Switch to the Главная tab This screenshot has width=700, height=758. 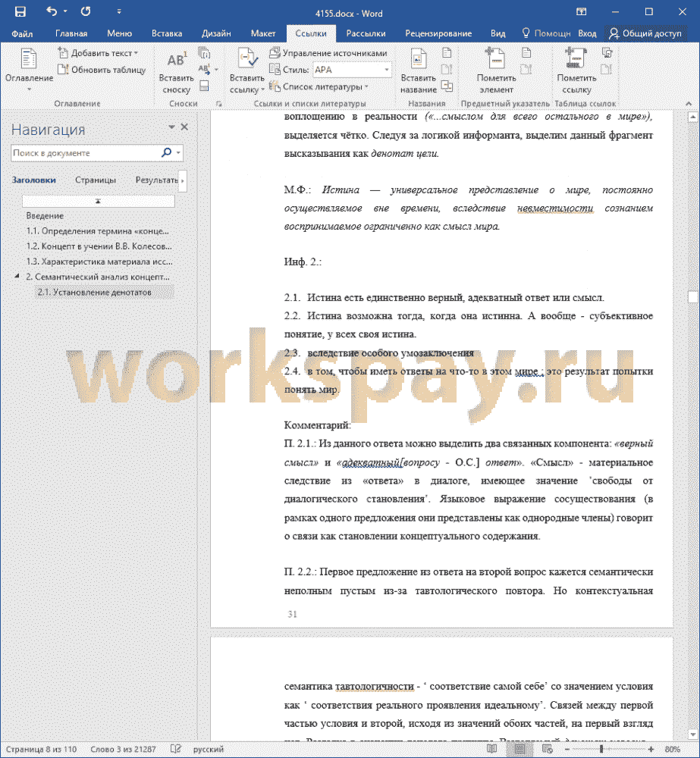(x=71, y=33)
